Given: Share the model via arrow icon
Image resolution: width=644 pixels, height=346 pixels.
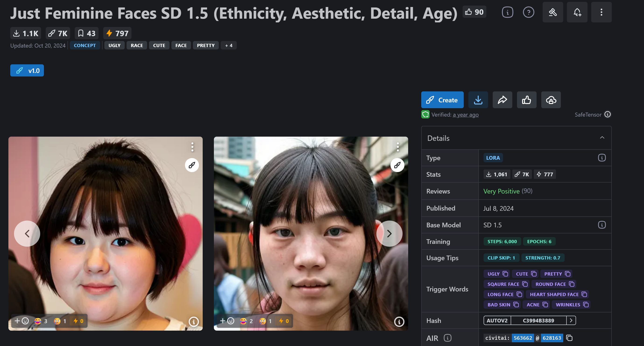Looking at the screenshot, I should (502, 100).
